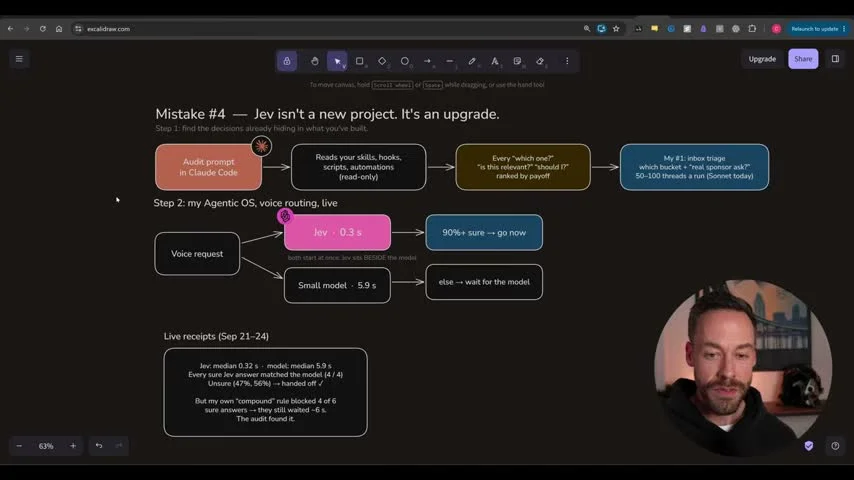854x480 pixels.
Task: Click the zoom magnifier icon in address bar
Action: (x=587, y=29)
